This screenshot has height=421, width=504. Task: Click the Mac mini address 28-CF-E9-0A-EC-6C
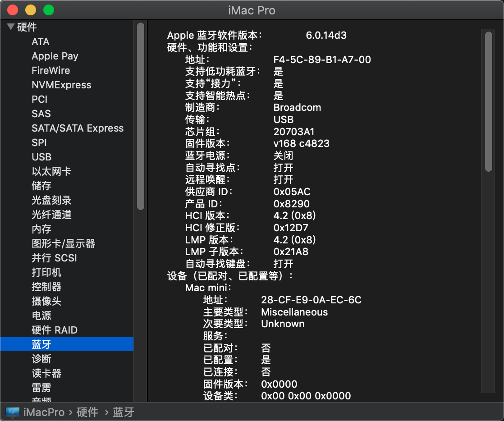(x=311, y=300)
